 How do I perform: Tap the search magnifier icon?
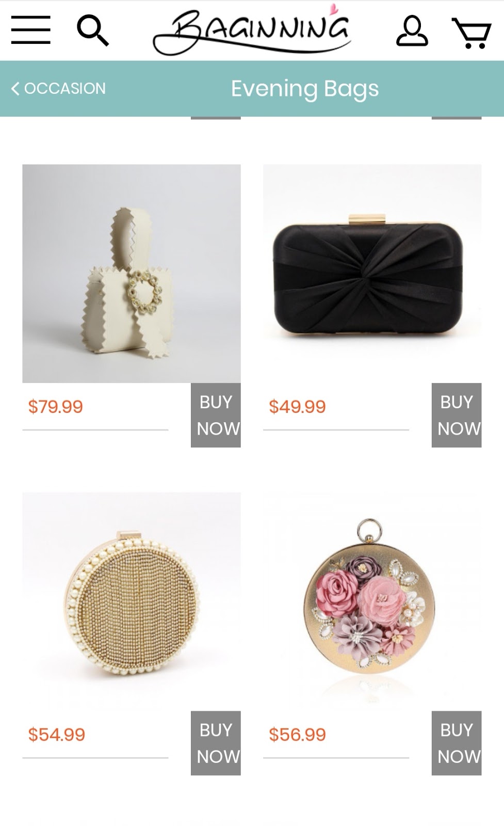(93, 30)
